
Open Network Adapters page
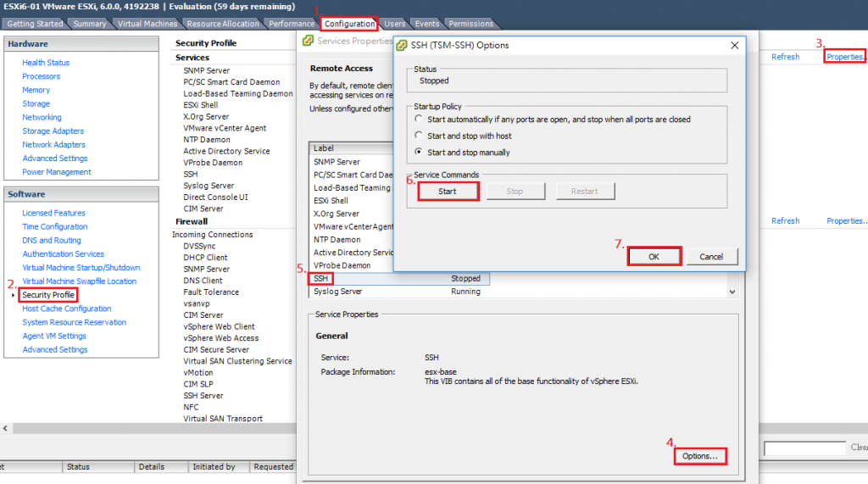pos(53,145)
